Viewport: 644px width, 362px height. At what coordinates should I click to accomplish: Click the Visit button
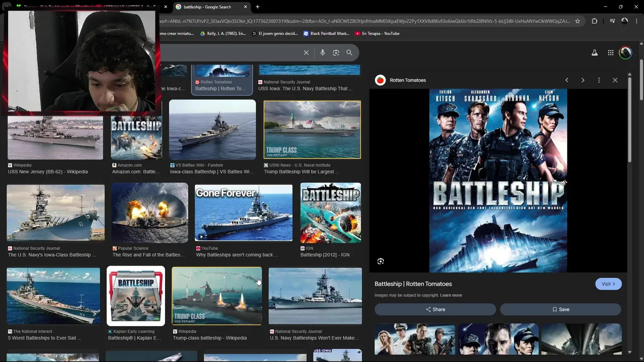point(608,284)
